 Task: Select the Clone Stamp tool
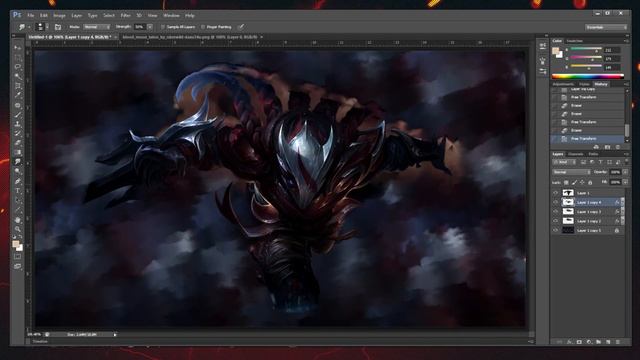18,124
